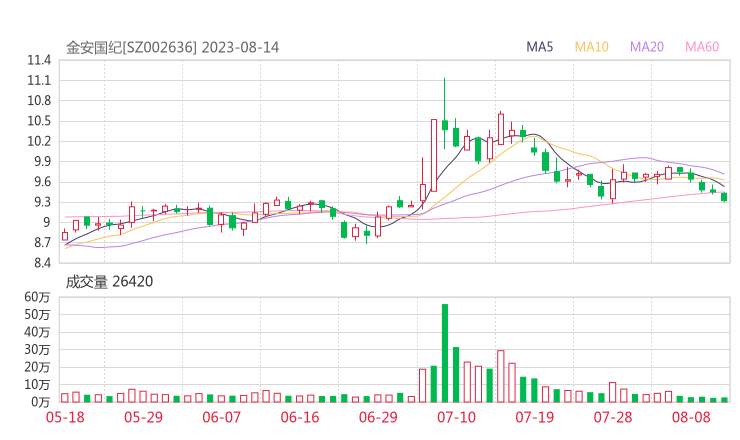Viewport: 740px width, 440px height.
Task: Click the 9.6 price axis label
Action: pyautogui.click(x=42, y=182)
